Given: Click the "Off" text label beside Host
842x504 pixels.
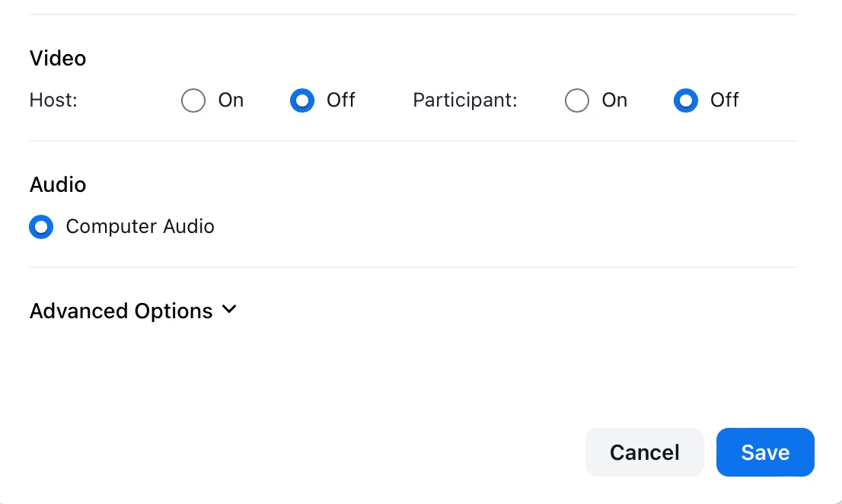Looking at the screenshot, I should [341, 100].
